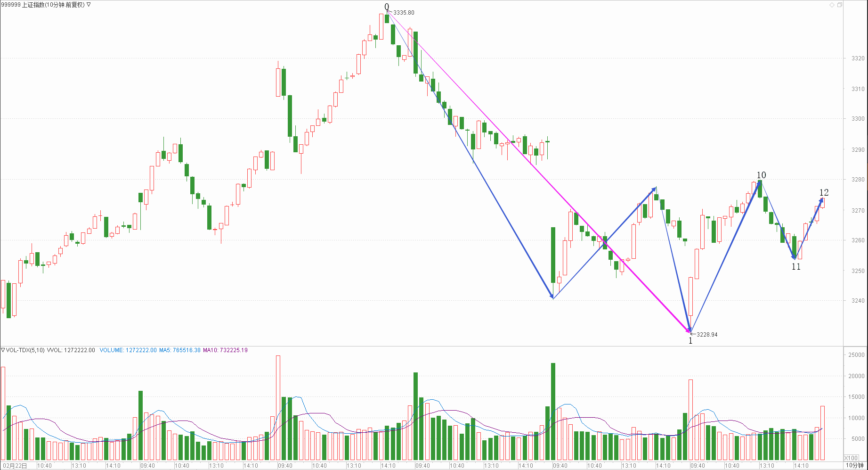This screenshot has width=868, height=470.
Task: Open the dropdown arrow after 上证指数 title
Action: (x=89, y=5)
